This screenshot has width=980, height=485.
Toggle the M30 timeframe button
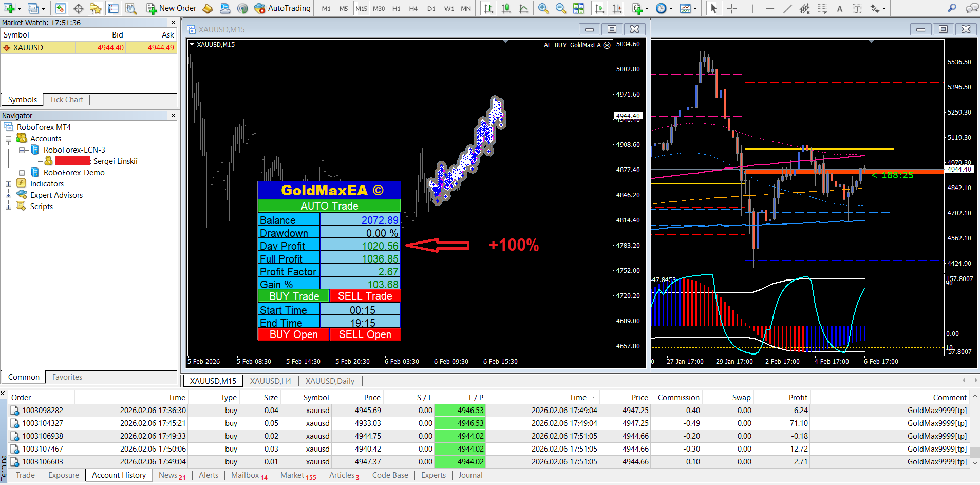pyautogui.click(x=379, y=8)
